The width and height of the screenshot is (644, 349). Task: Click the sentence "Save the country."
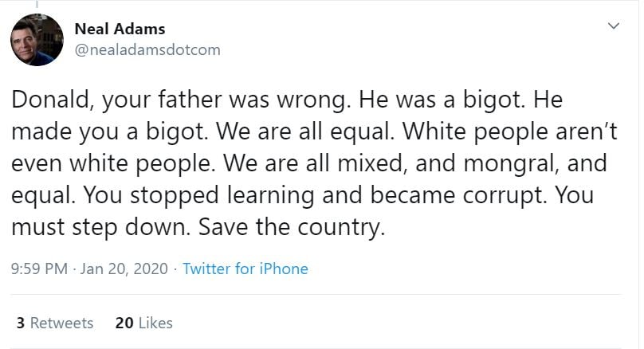pos(292,227)
